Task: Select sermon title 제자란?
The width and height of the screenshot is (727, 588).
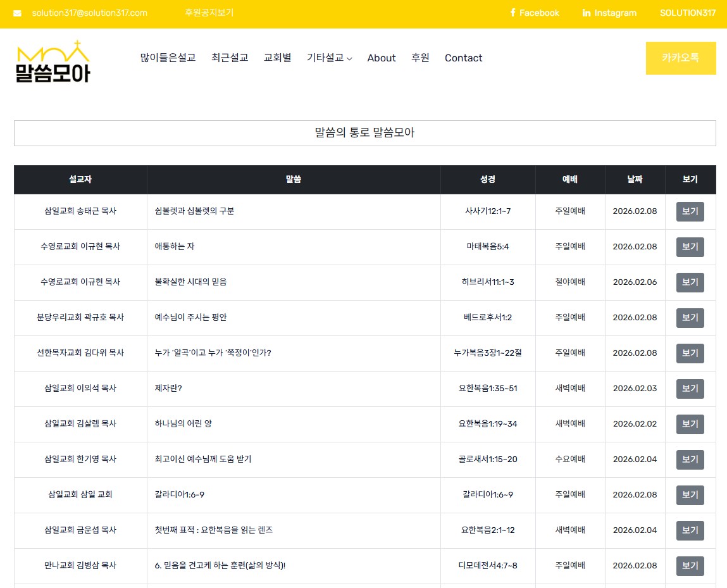Action: (168, 388)
